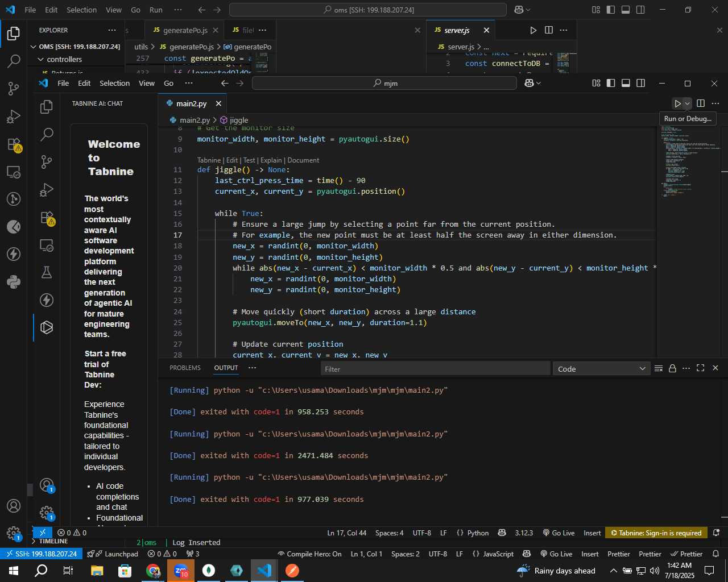728x582 pixels.
Task: Click the mjm command center search box
Action: tap(384, 83)
